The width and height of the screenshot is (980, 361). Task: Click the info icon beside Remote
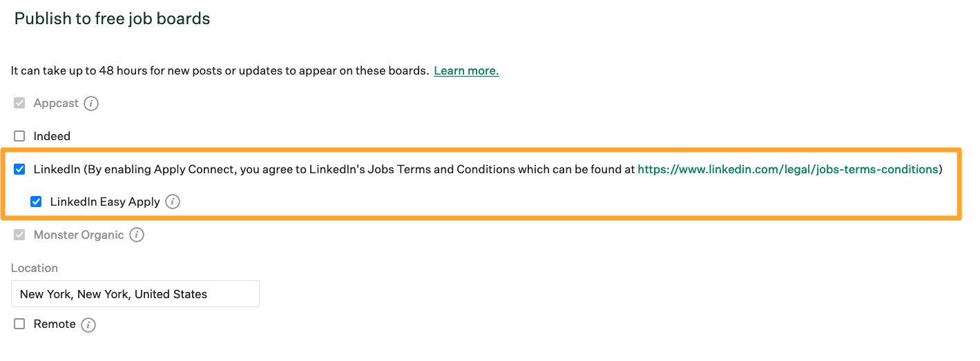pos(88,324)
